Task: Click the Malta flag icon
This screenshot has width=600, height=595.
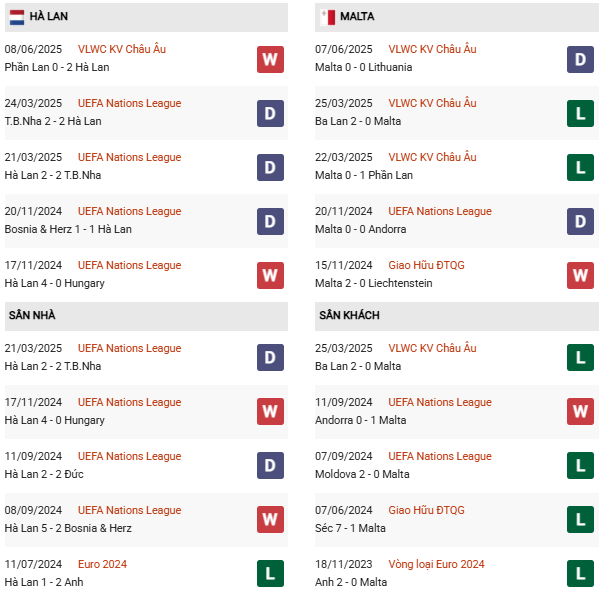Action: click(x=327, y=17)
